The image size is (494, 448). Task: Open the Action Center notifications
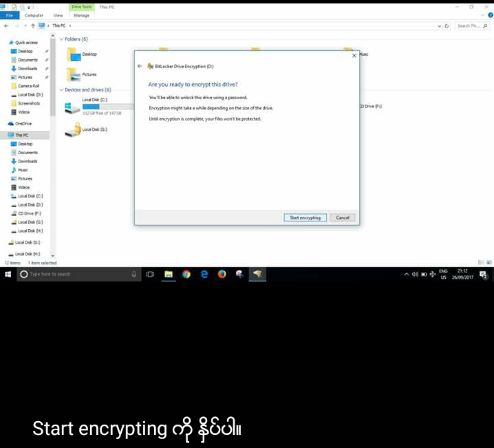point(483,275)
